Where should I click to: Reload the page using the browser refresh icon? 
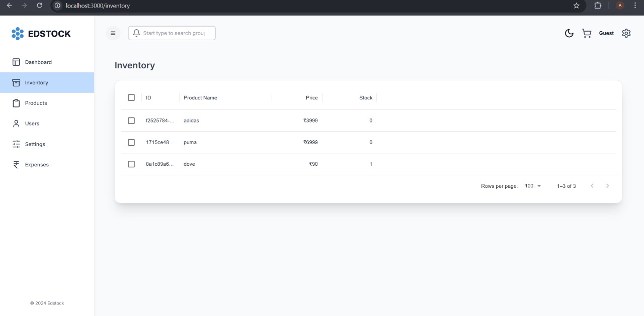(40, 6)
